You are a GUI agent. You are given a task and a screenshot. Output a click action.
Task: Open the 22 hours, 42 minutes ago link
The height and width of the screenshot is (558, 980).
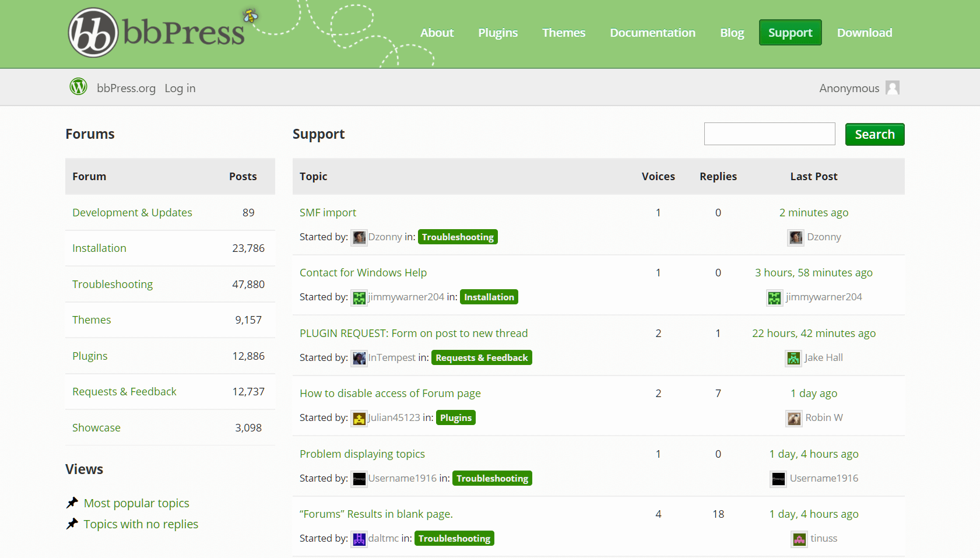[814, 333]
